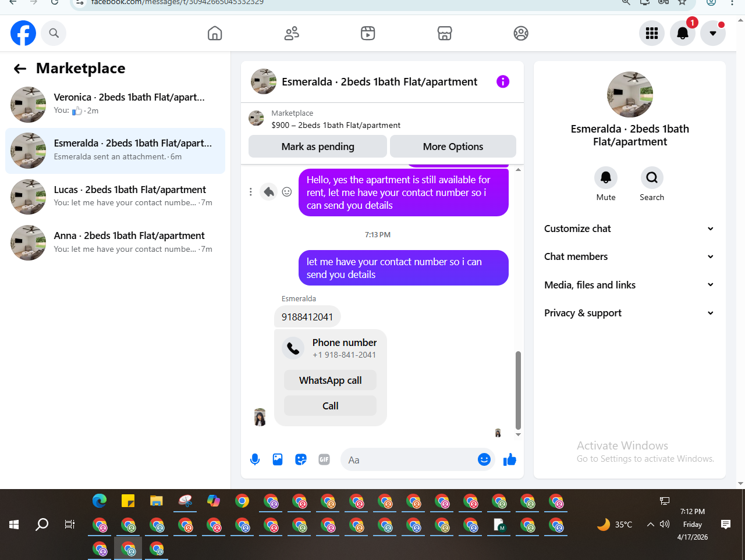Expand the Customize chat section

(629, 229)
